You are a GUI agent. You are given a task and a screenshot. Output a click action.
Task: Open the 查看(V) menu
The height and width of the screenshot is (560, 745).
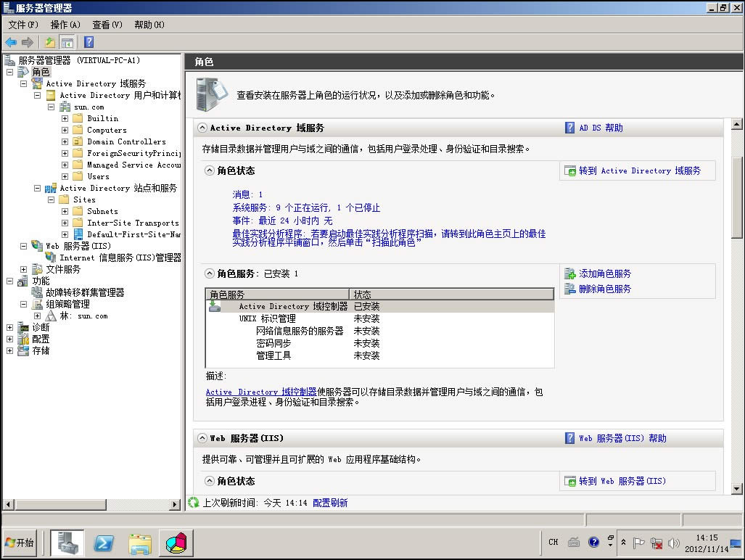[x=106, y=24]
